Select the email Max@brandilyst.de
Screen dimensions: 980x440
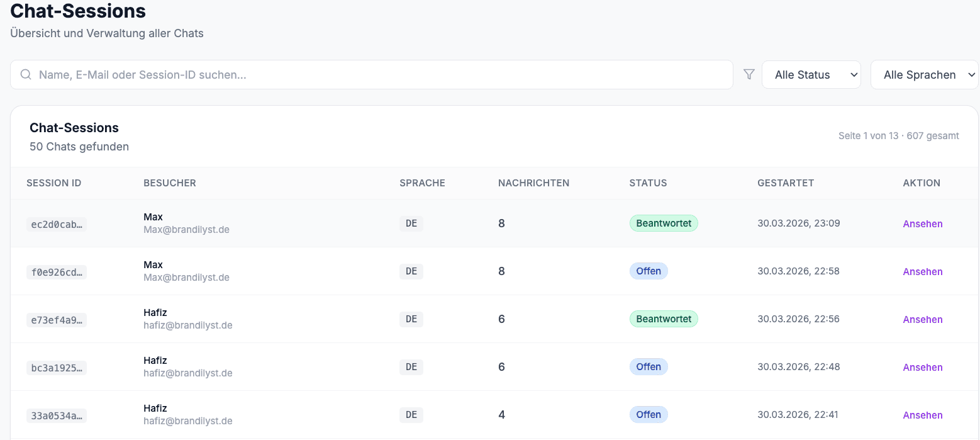point(186,229)
